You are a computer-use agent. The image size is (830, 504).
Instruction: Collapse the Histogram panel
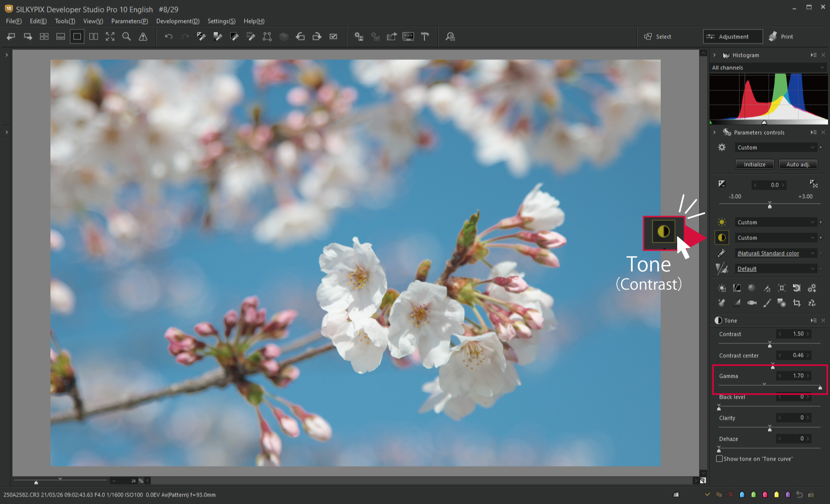point(715,55)
